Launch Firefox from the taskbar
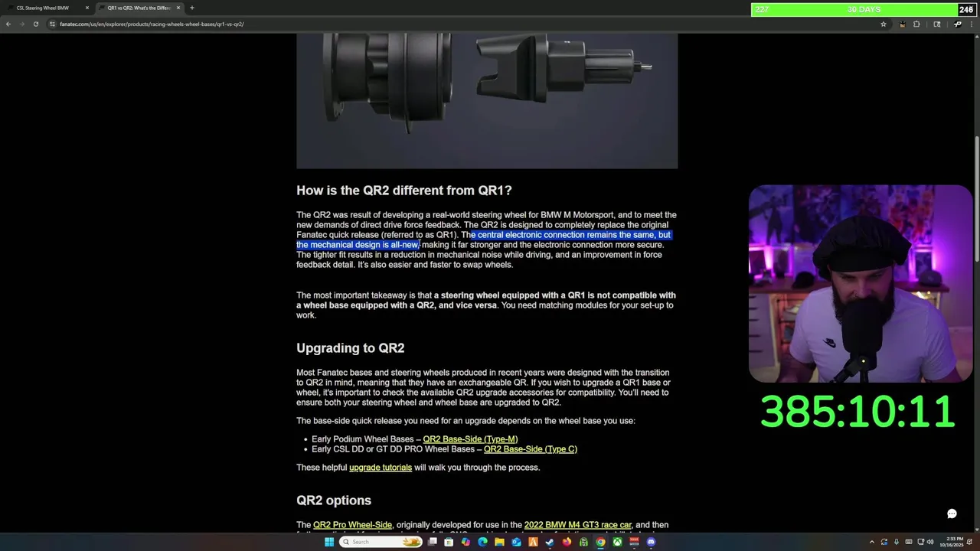 (567, 542)
